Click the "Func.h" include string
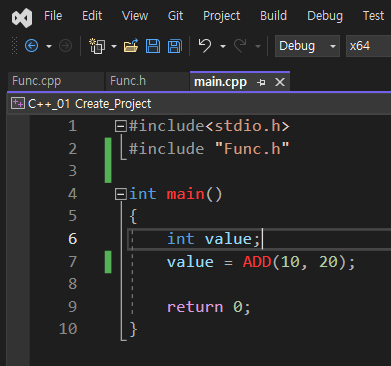 pos(252,148)
